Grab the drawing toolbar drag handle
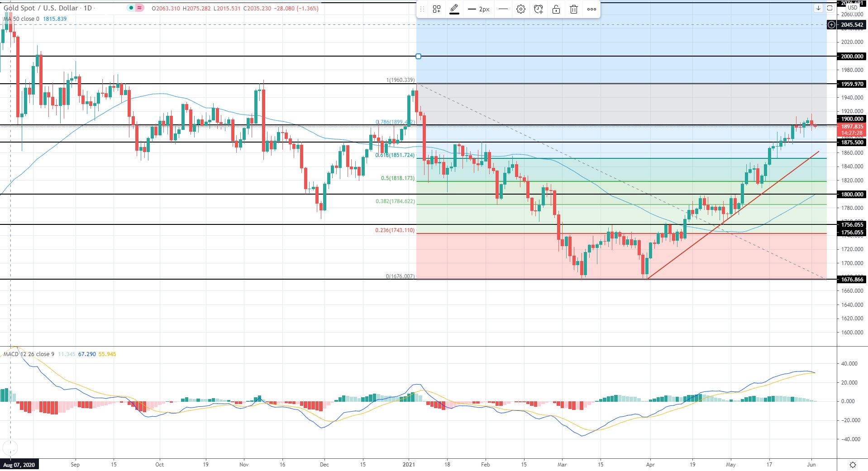This screenshot has height=471, width=868. [422, 9]
